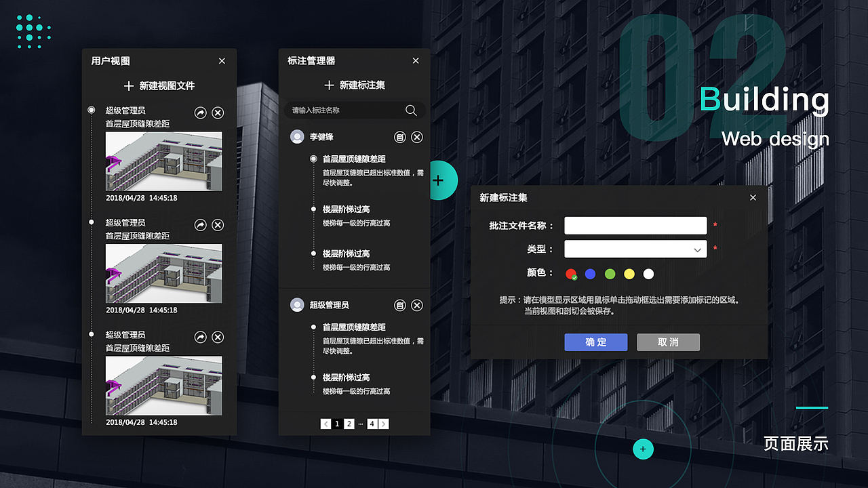
Task: Select the first view's timeline radio dot
Action: [x=91, y=110]
